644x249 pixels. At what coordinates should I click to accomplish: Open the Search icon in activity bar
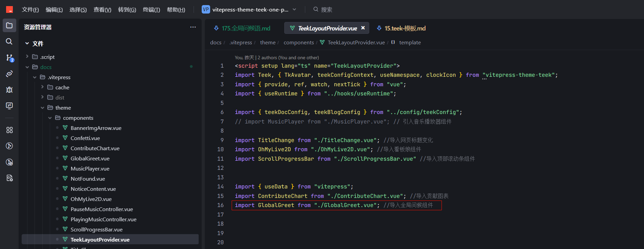coord(9,41)
